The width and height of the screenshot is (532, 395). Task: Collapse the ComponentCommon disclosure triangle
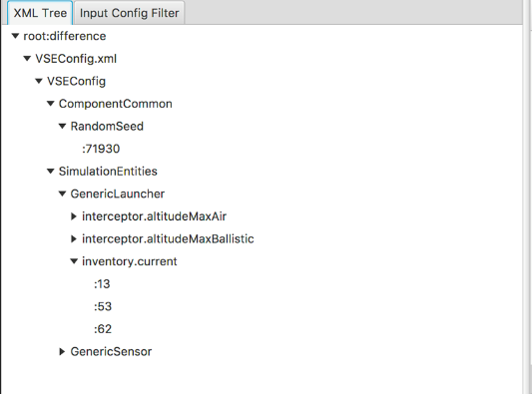[x=51, y=104]
